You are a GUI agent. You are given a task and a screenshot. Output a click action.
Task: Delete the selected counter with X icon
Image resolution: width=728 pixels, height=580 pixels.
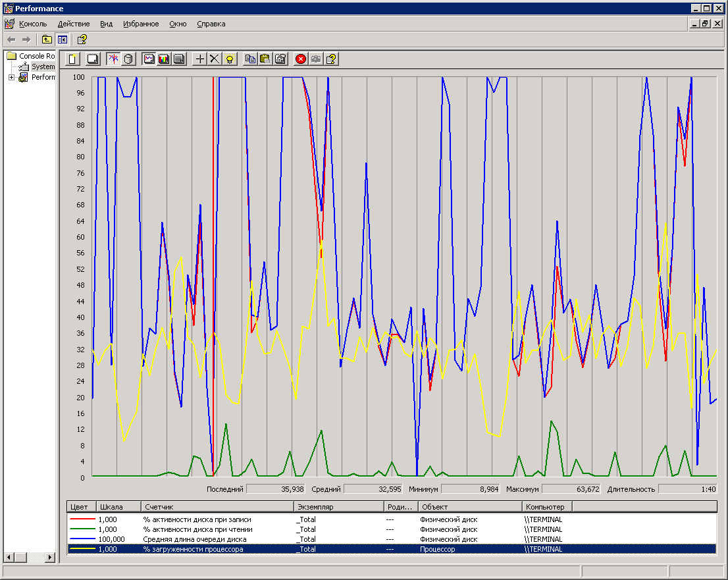point(215,59)
